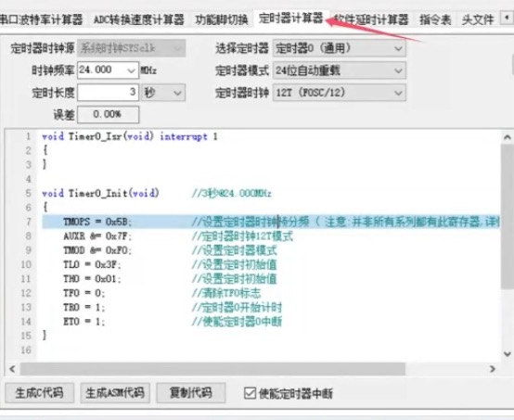514x420 pixels.
Task: Open the 时钟频率 24.000 dropdown
Action: (131, 70)
